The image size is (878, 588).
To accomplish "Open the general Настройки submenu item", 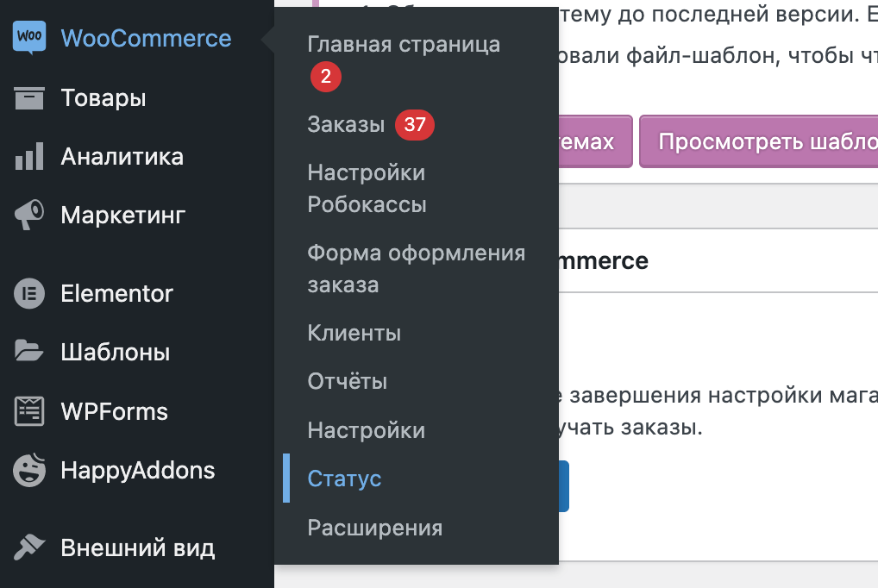I will click(x=367, y=430).
